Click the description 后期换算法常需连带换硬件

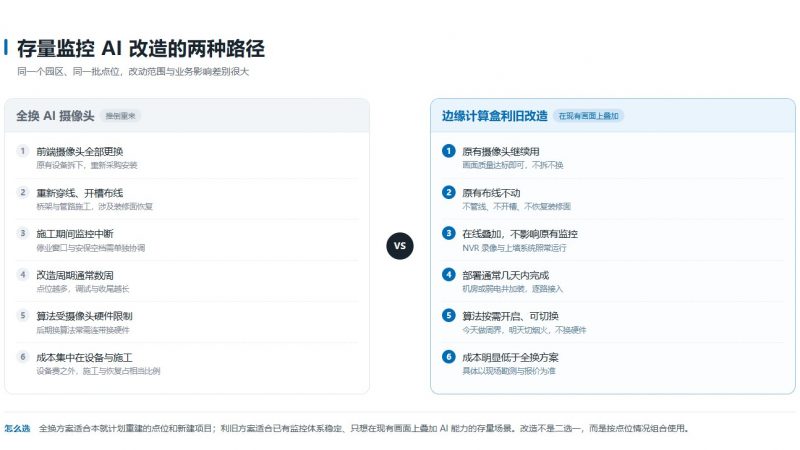[83, 330]
